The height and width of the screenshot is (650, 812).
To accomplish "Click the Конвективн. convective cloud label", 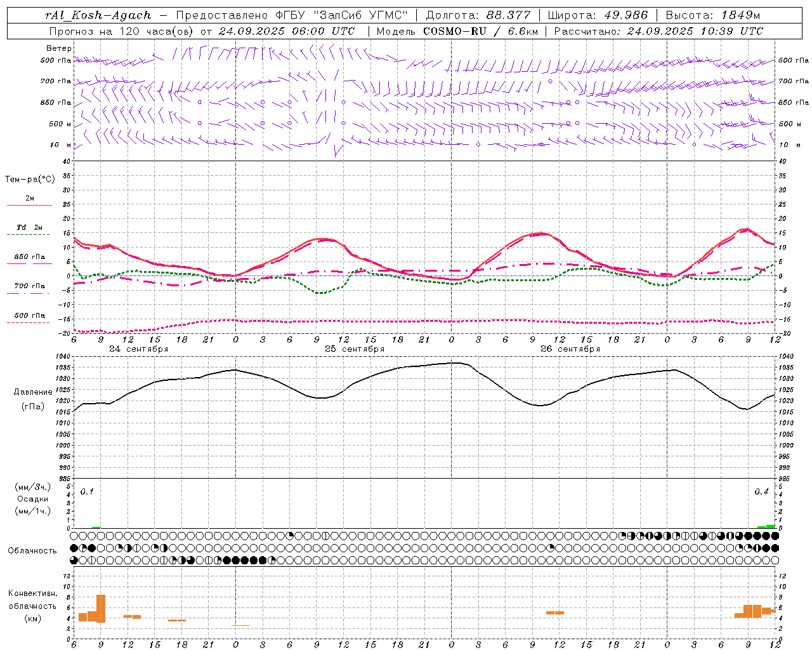I will (x=32, y=594).
